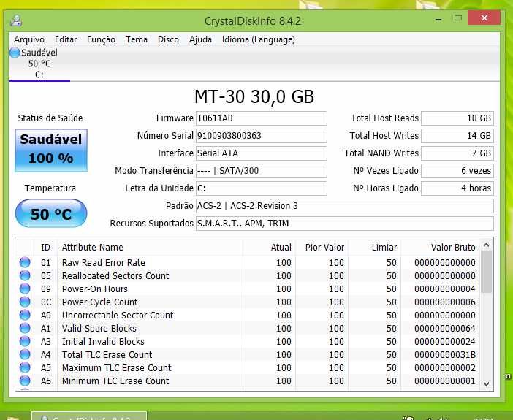Open the Disco menu
The width and height of the screenshot is (513, 420).
[x=168, y=39]
